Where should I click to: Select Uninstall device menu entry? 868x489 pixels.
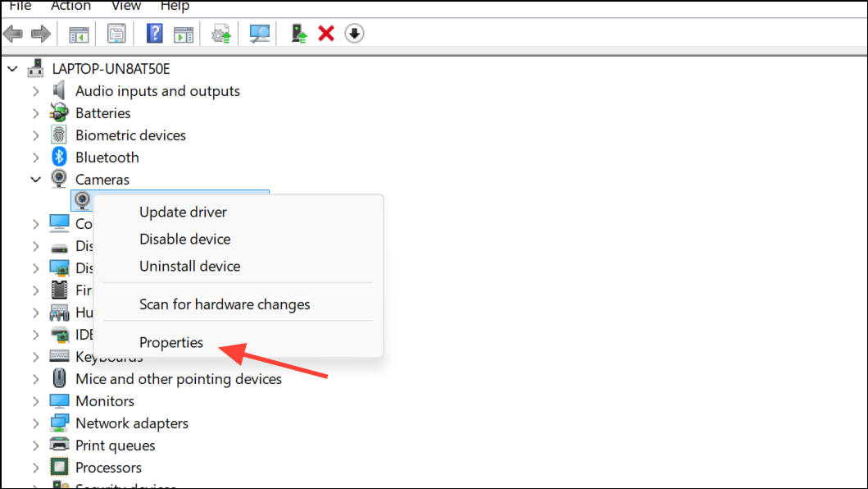coord(189,267)
